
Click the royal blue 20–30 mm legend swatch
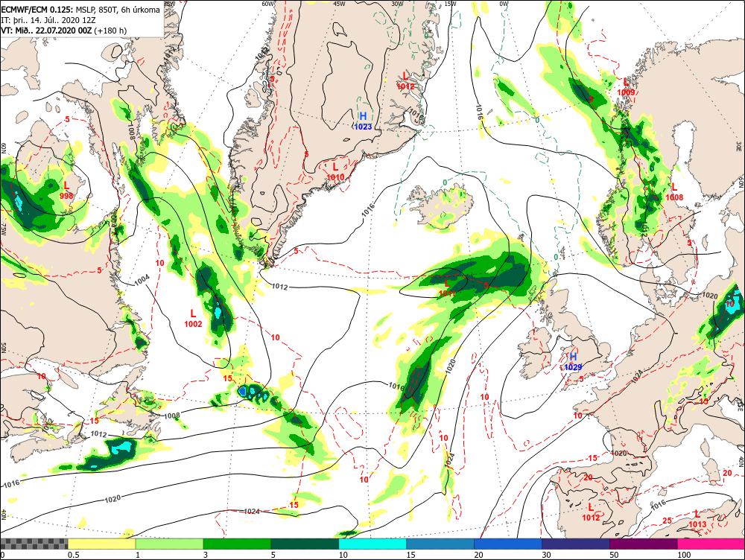pos(508,544)
